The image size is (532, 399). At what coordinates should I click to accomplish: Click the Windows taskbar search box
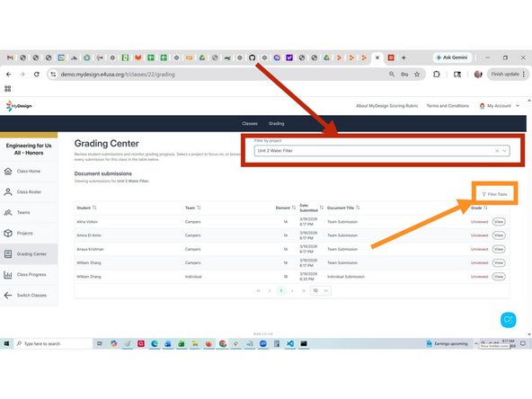[x=53, y=343]
